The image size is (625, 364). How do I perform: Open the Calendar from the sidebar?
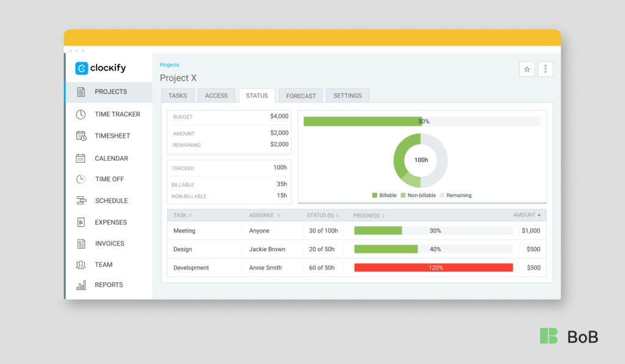80,158
